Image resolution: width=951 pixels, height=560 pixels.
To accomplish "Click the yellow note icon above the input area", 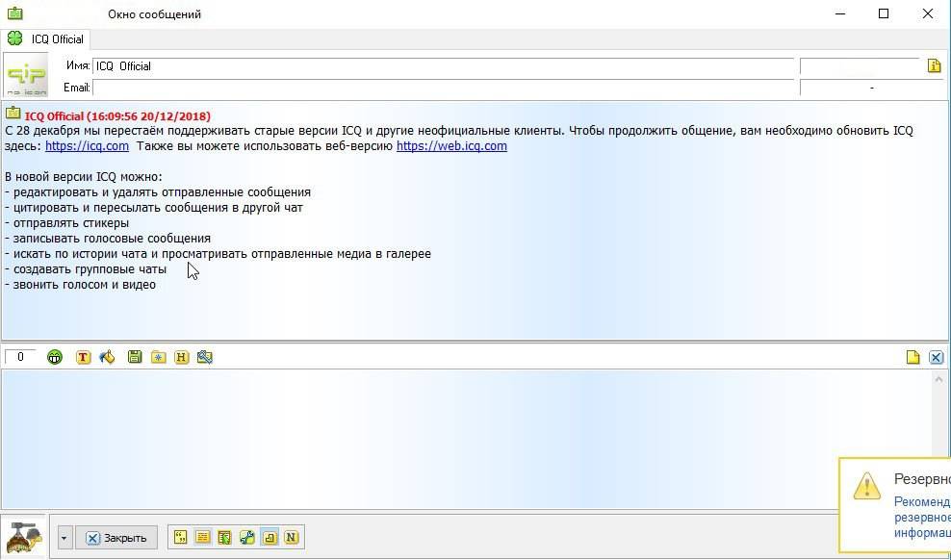I will (912, 357).
